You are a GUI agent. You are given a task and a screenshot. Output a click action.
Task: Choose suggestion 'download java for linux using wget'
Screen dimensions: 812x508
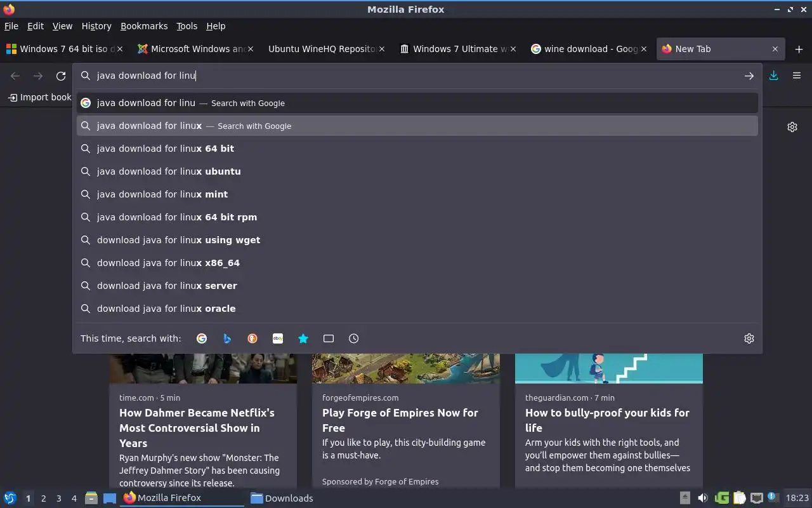(417, 240)
